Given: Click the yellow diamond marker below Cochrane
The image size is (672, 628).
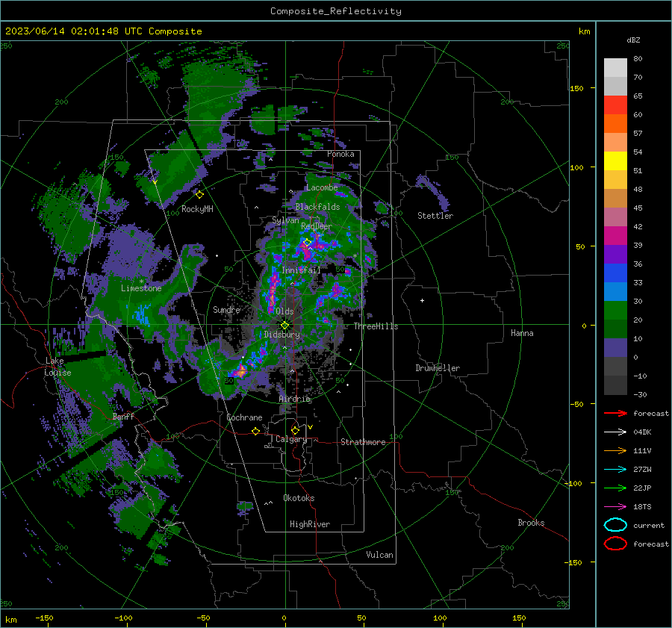Looking at the screenshot, I should [255, 431].
